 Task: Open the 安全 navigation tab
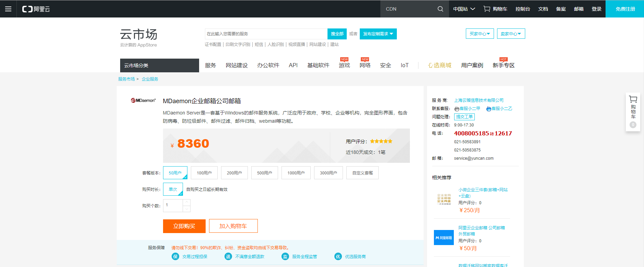pyautogui.click(x=386, y=65)
